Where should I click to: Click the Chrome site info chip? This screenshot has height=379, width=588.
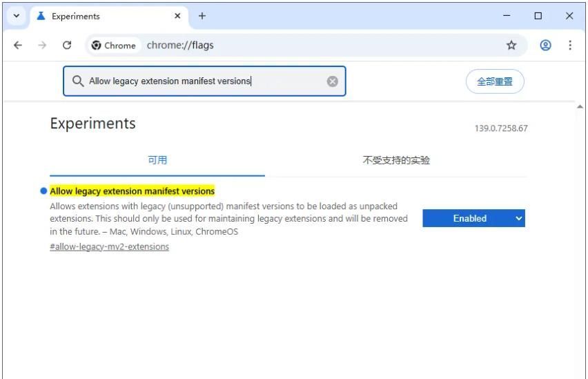point(114,46)
